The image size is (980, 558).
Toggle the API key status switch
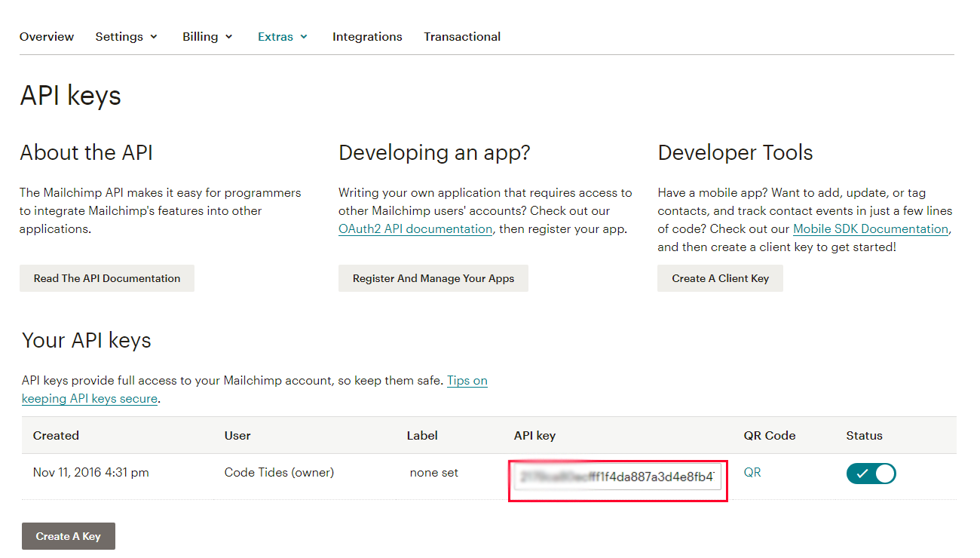pyautogui.click(x=871, y=474)
